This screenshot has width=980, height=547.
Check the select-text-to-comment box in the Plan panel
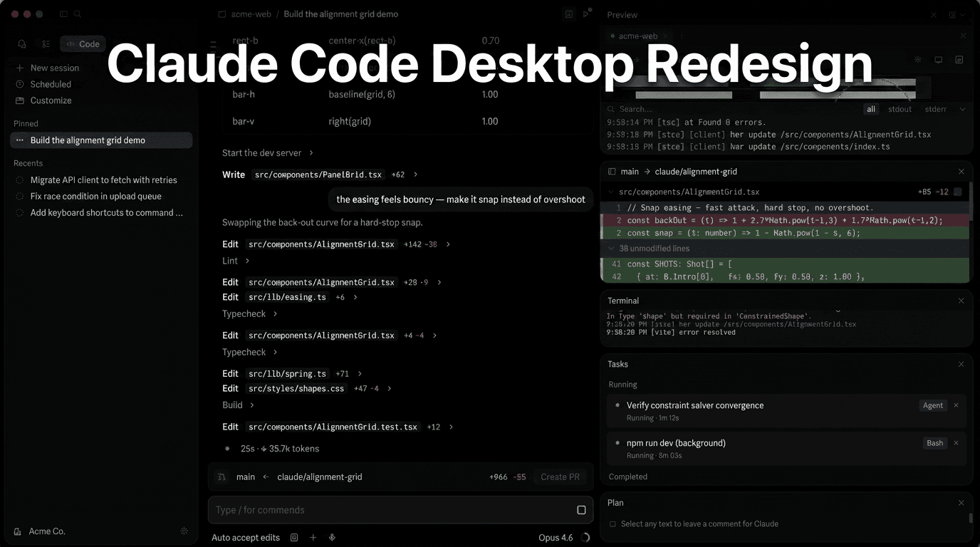point(613,523)
